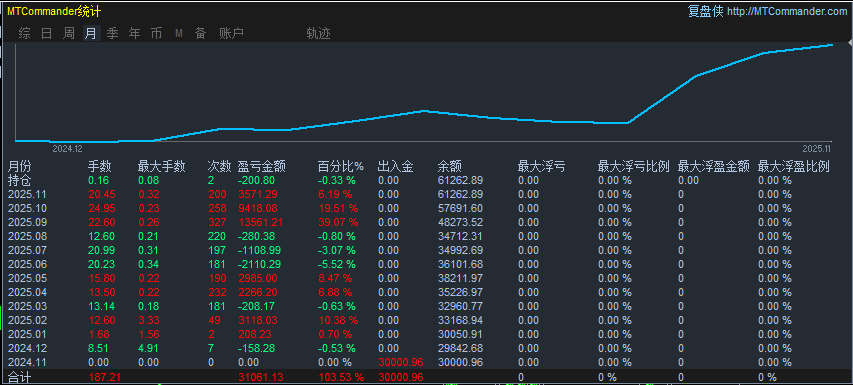This screenshot has width=853, height=385.
Task: Open the 账户 account tab
Action: tap(232, 34)
